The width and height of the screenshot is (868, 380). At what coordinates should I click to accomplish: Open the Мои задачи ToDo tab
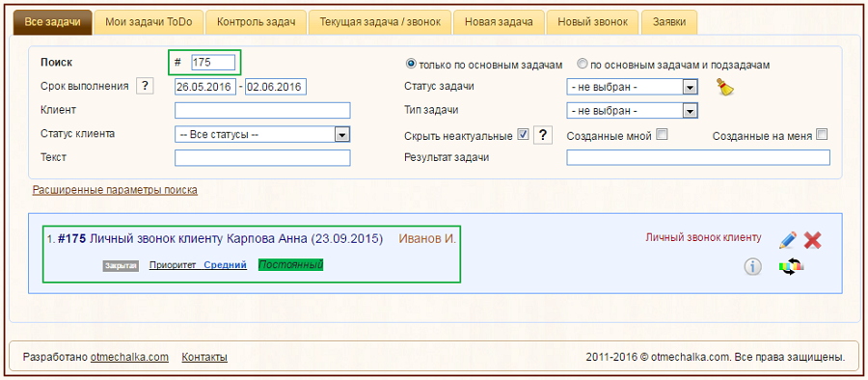[149, 22]
